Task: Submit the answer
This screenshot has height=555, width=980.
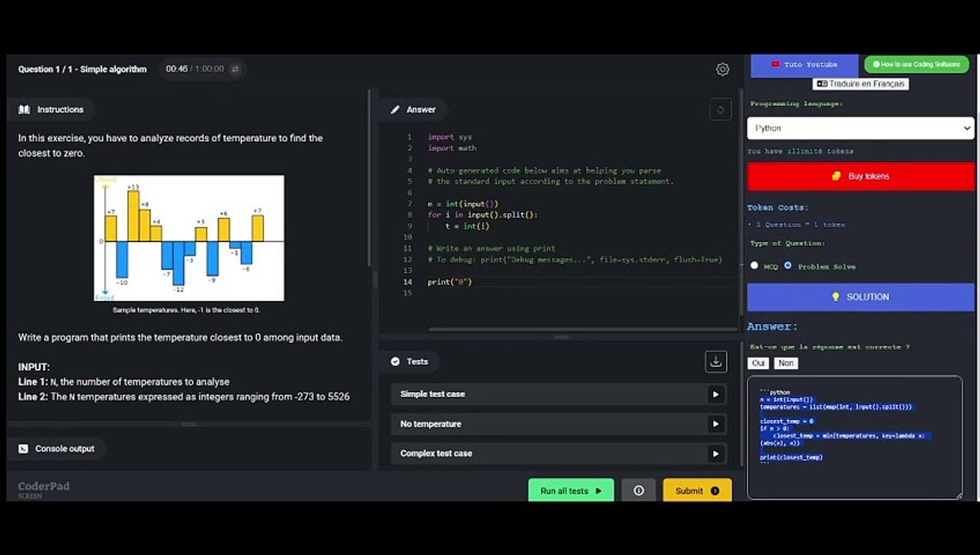Action: coord(697,490)
